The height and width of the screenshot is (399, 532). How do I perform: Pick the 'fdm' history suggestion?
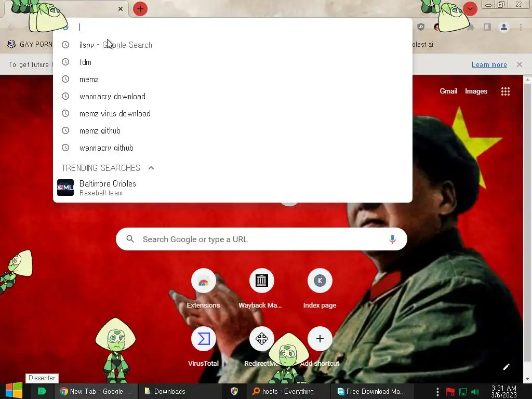(x=233, y=62)
